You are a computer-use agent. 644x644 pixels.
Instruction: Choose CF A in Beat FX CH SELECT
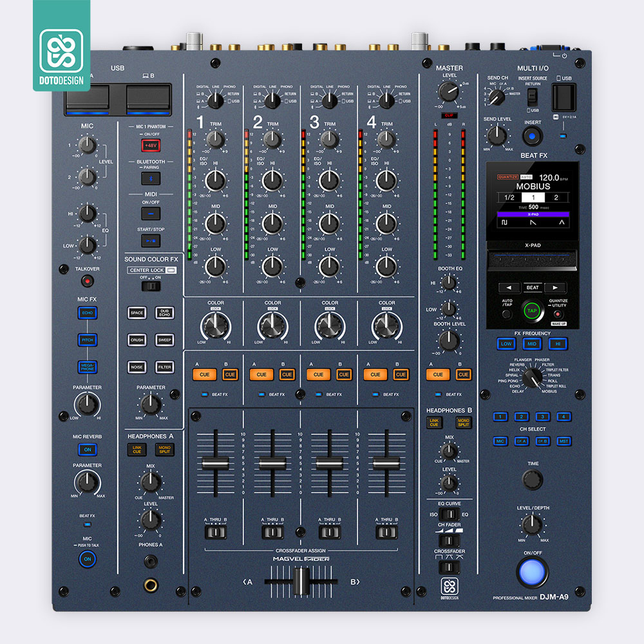[x=522, y=442]
